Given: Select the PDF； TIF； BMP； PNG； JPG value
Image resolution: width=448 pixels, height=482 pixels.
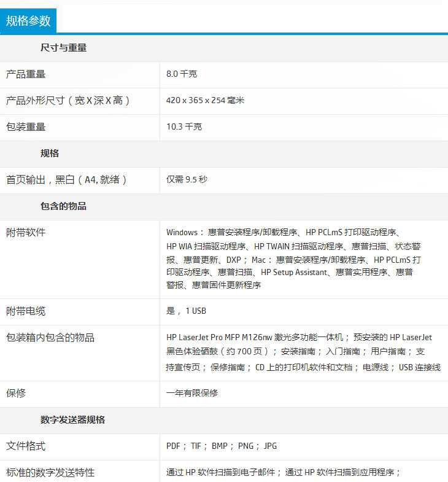Looking at the screenshot, I should (222, 446).
